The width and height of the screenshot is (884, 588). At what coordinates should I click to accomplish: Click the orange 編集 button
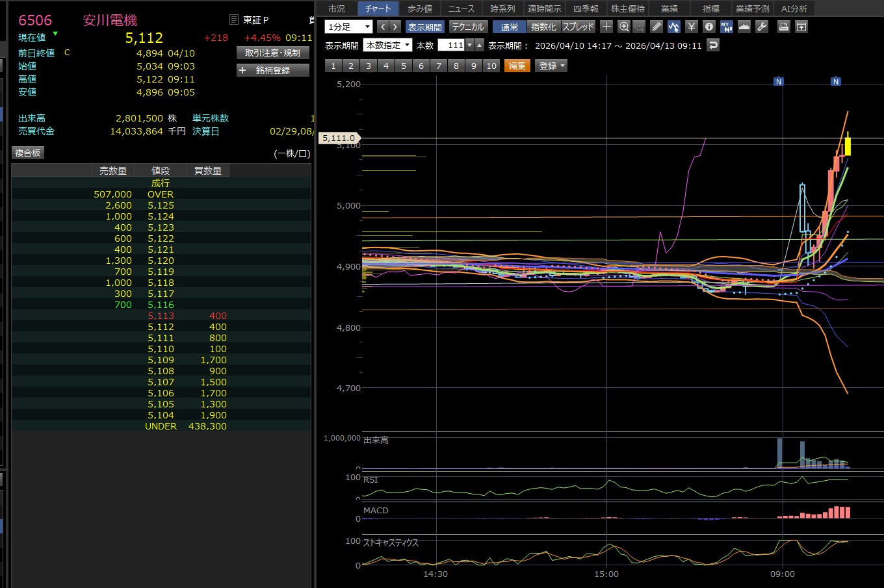(x=517, y=66)
